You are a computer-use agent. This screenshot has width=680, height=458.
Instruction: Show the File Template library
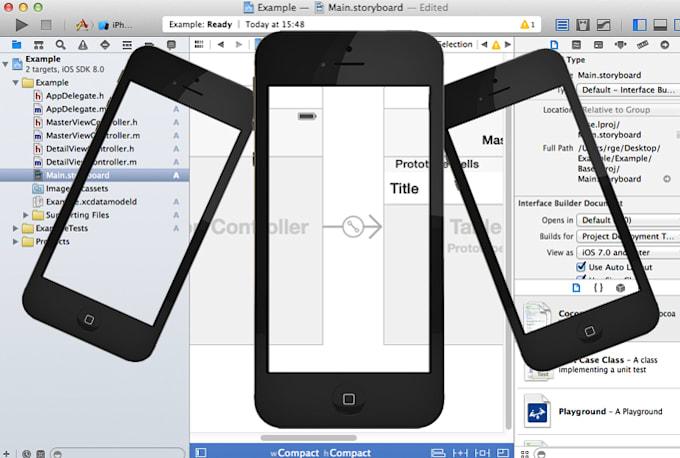tap(576, 288)
